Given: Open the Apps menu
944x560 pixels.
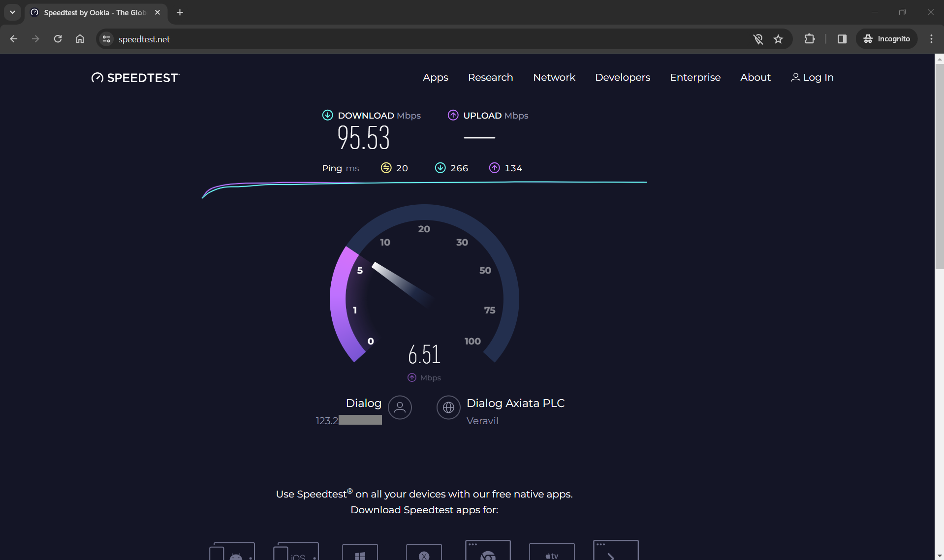Looking at the screenshot, I should (436, 77).
